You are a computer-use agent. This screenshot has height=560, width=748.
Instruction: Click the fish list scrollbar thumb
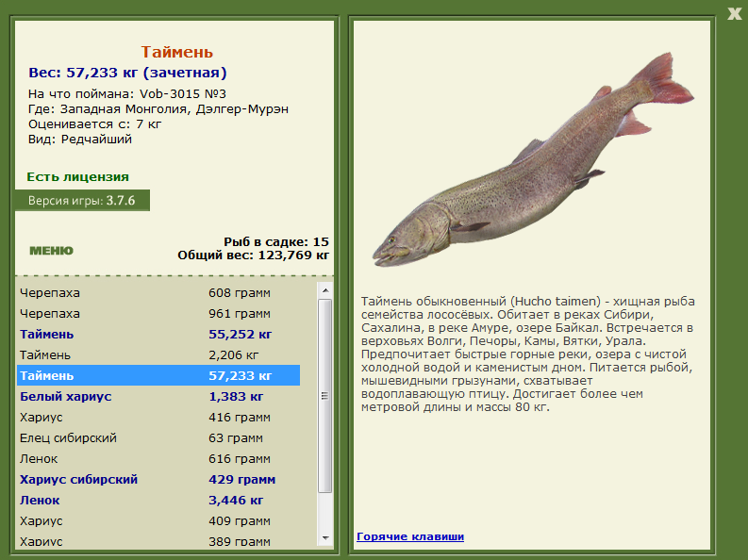click(x=325, y=396)
